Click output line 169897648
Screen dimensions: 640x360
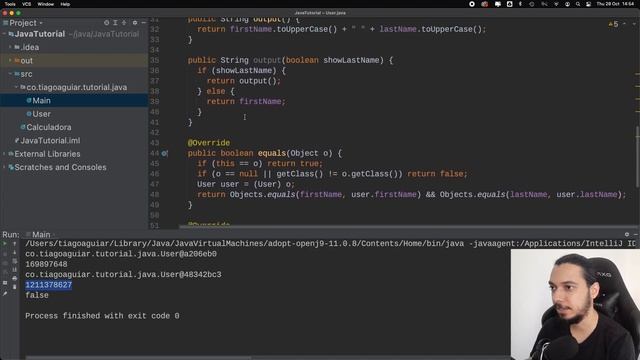pyautogui.click(x=46, y=264)
